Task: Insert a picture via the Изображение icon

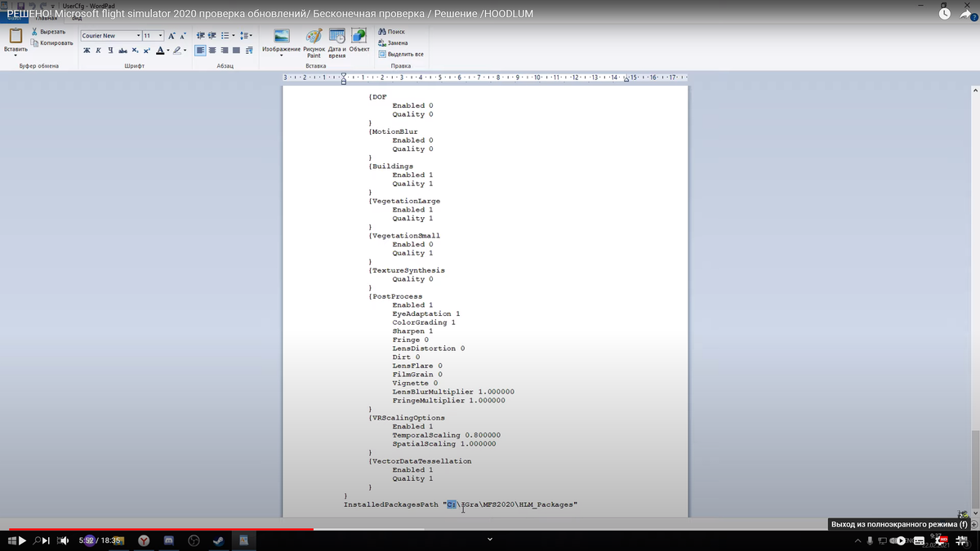Action: click(282, 36)
